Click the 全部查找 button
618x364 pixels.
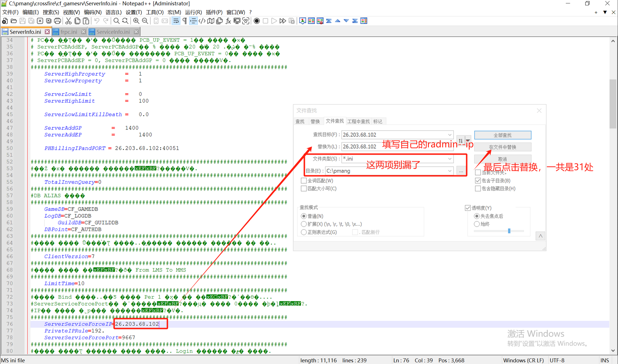(x=502, y=135)
